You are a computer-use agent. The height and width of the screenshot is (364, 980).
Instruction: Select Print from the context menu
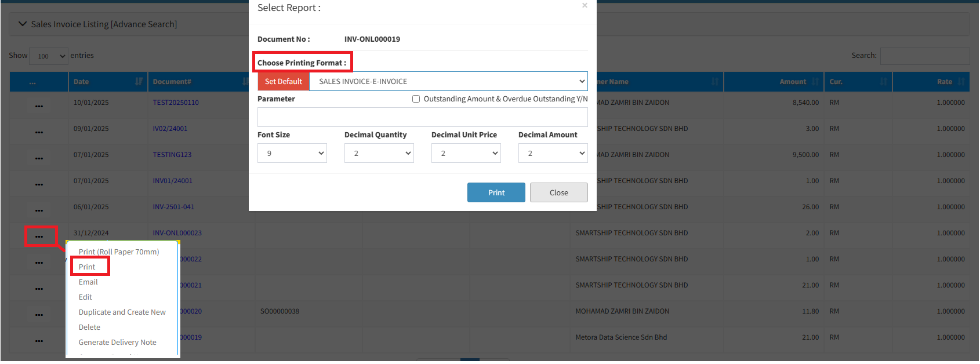click(87, 267)
